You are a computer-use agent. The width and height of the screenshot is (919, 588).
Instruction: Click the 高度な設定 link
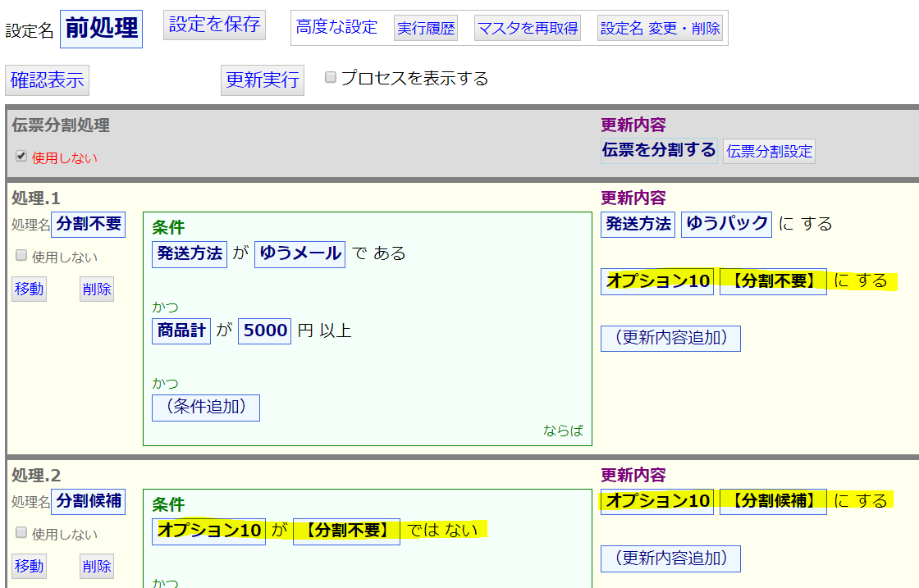(x=336, y=27)
